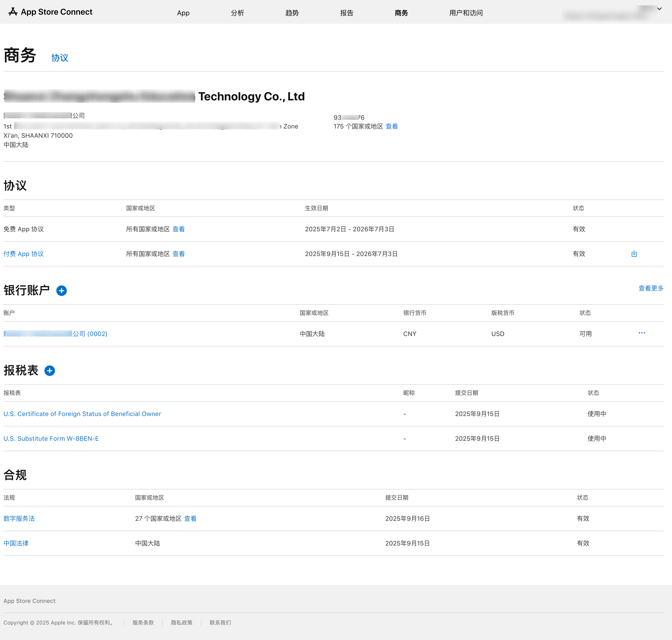
Task: Open the 数字服务法 compliance entry
Action: pyautogui.click(x=19, y=519)
